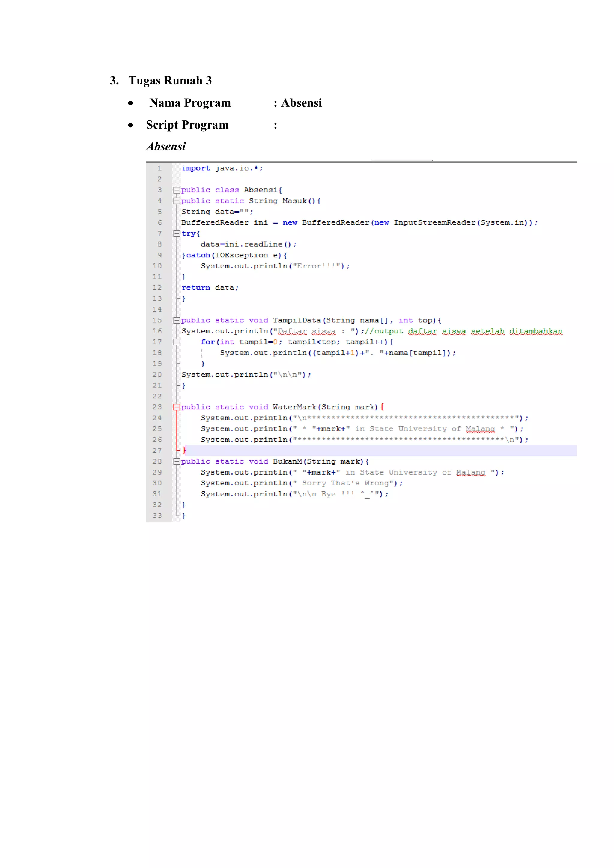The width and height of the screenshot is (614, 868).
Task: Collapse the red WaterMark method fold marker
Action: [176, 407]
